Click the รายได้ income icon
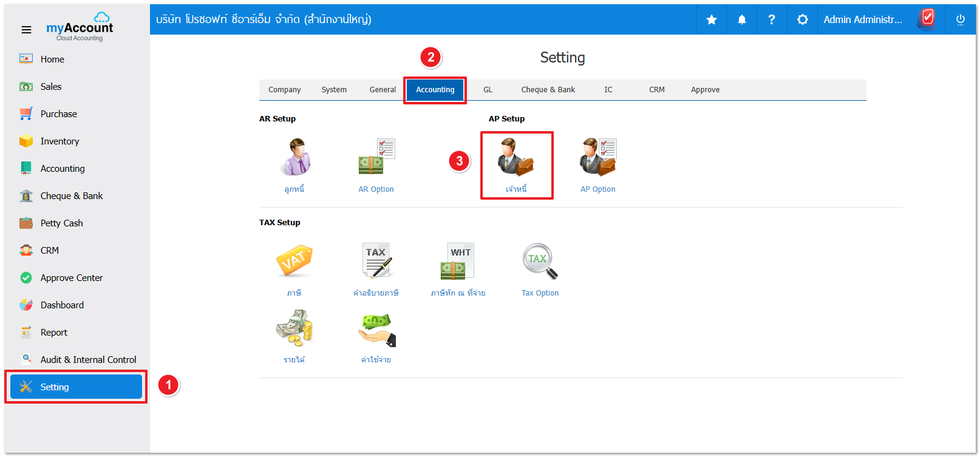 (x=294, y=328)
